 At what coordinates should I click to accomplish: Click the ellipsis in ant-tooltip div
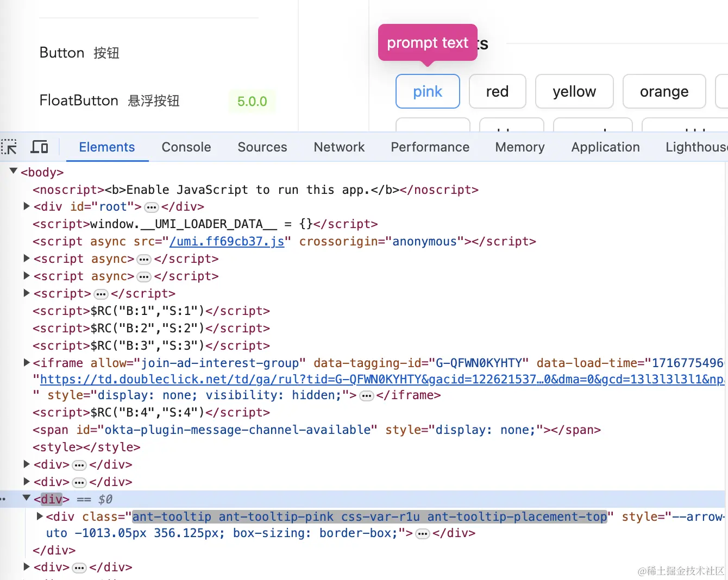pos(423,533)
